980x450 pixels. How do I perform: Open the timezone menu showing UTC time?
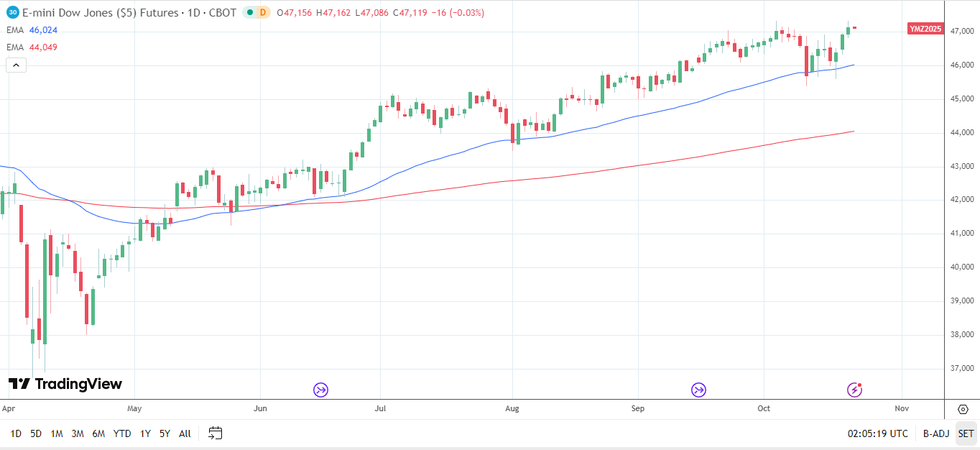tap(877, 433)
